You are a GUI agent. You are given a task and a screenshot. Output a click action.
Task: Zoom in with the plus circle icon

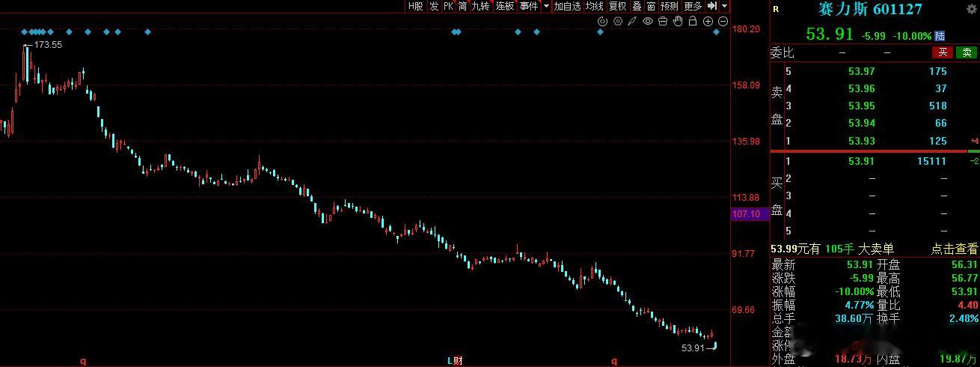(708, 21)
